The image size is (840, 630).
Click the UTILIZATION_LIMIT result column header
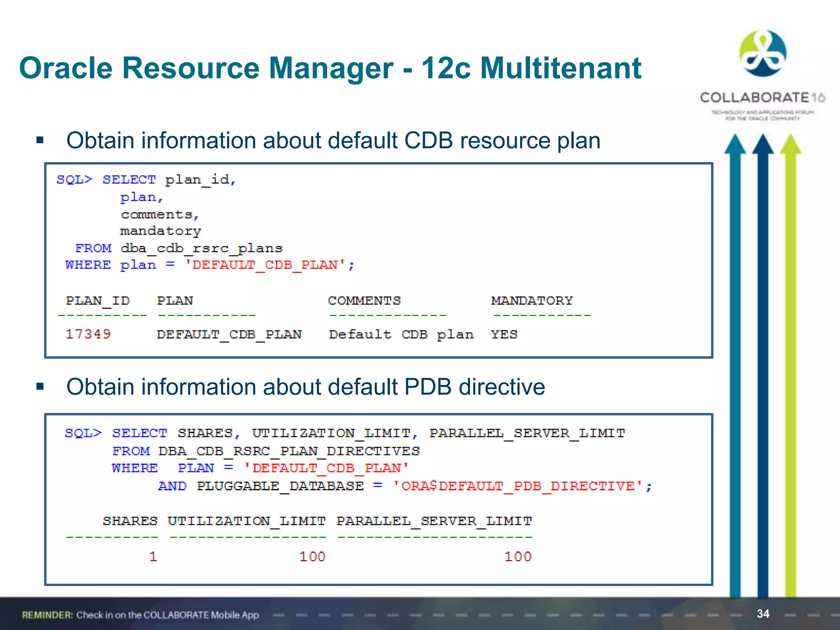[x=247, y=521]
